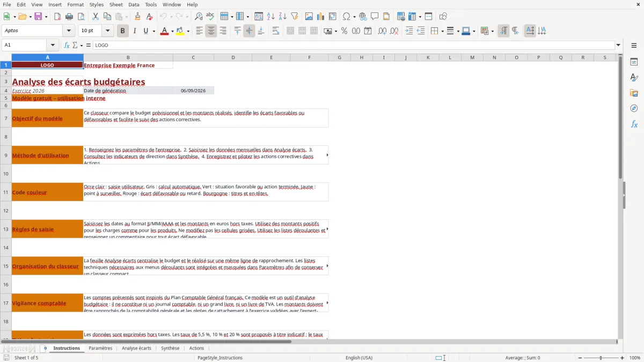The image size is (644, 362).
Task: Expand the Formula Bar arrow
Action: 618,45
